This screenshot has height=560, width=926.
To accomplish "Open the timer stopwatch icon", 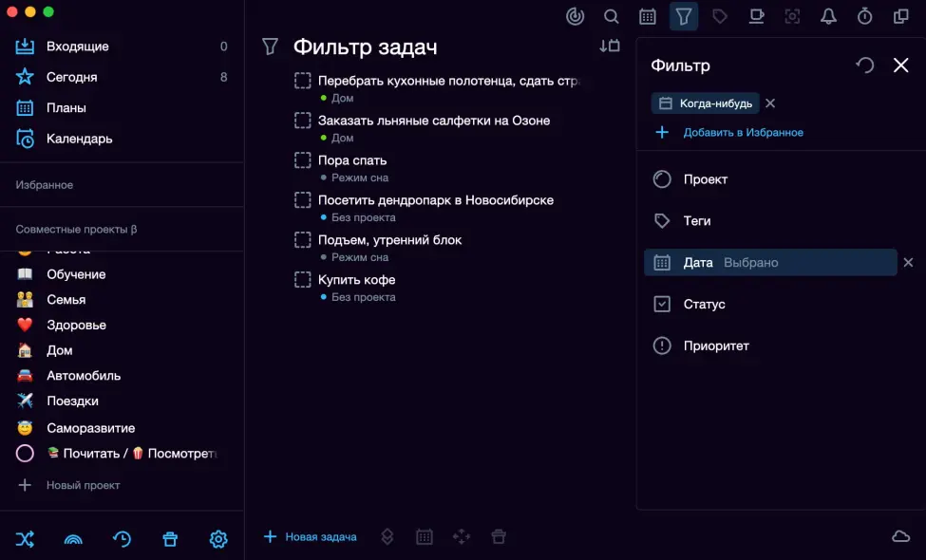I will pos(864,16).
